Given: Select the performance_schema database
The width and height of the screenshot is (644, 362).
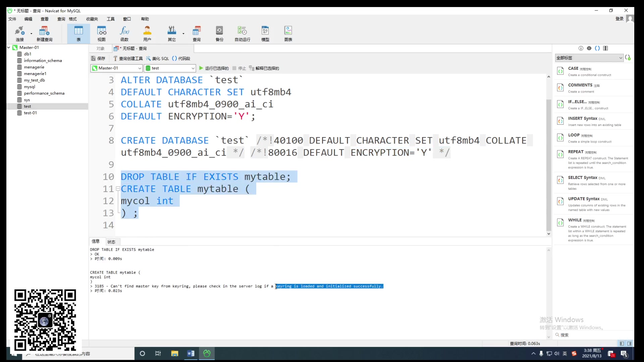Looking at the screenshot, I should point(44,94).
